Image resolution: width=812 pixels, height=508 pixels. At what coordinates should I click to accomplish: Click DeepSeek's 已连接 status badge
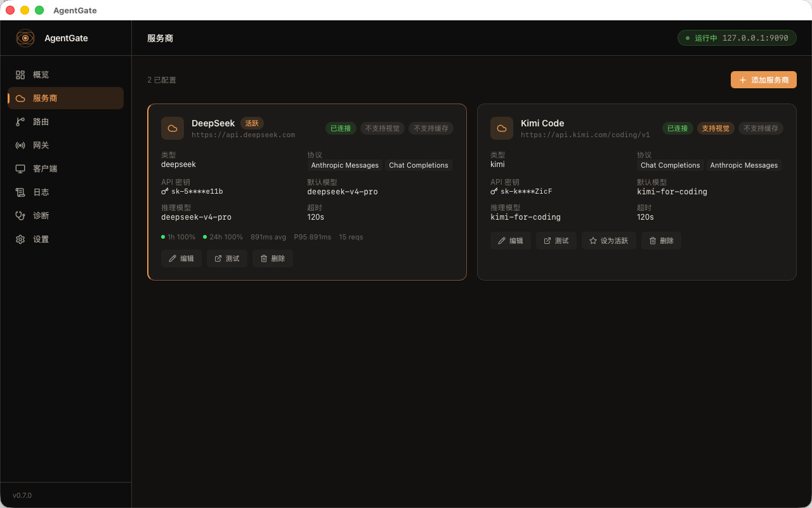tap(341, 128)
